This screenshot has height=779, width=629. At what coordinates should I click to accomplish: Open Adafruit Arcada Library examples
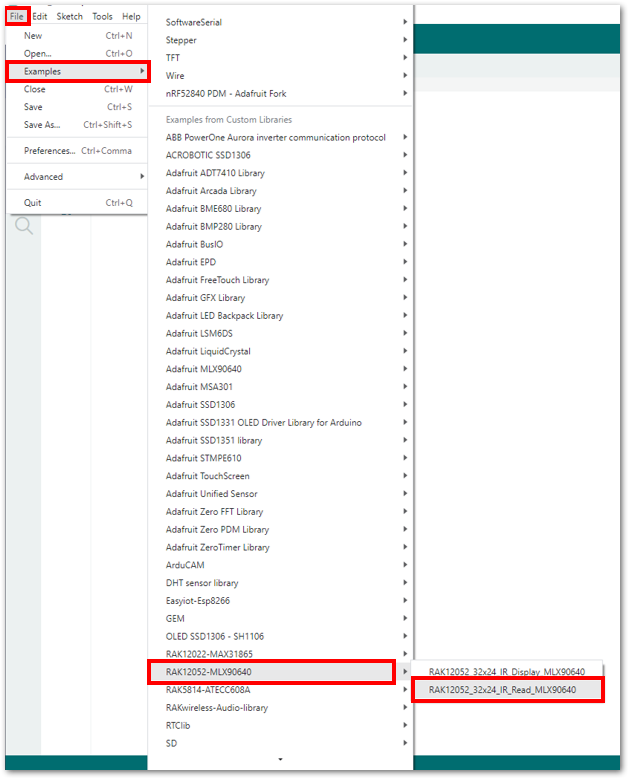281,191
